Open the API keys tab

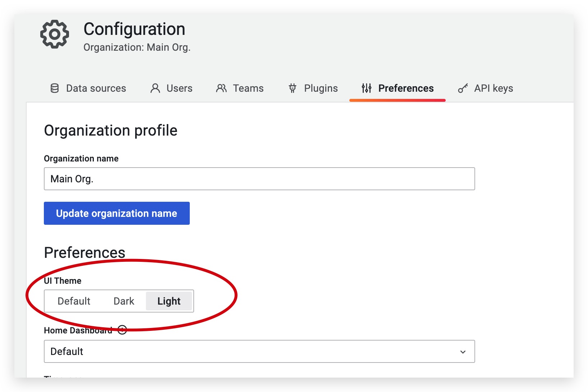click(x=493, y=88)
